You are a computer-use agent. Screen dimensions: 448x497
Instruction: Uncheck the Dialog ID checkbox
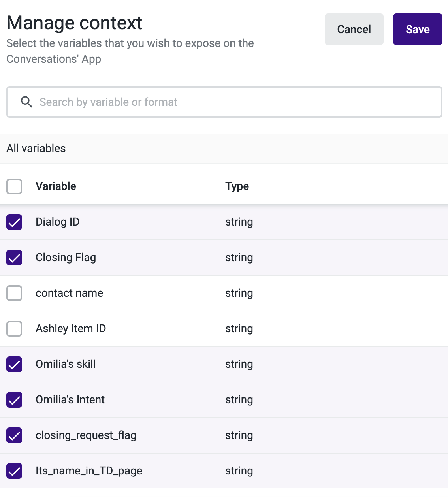click(14, 222)
